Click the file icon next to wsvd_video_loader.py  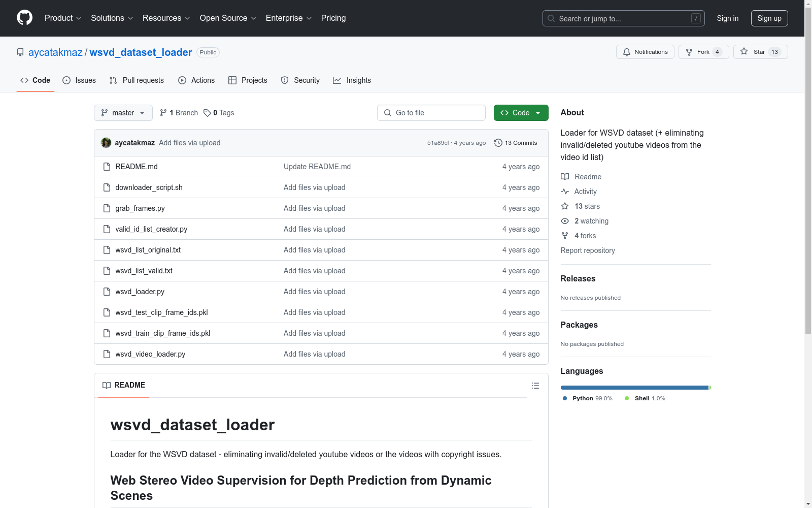(x=107, y=354)
